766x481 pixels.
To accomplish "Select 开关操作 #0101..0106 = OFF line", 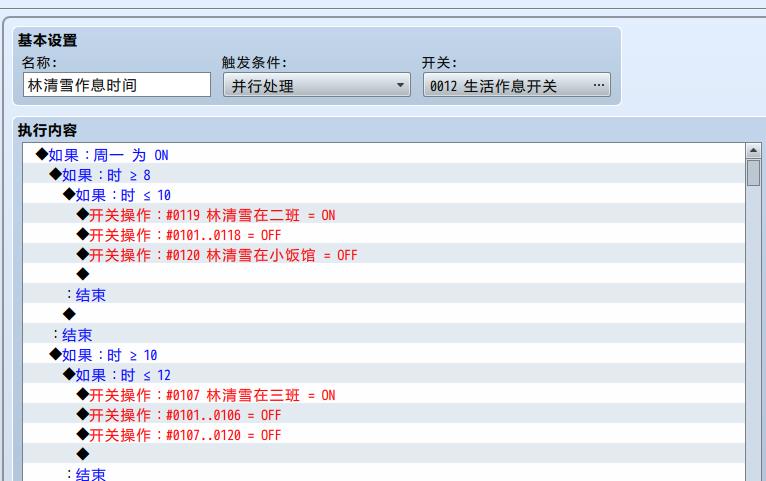I will (x=383, y=416).
